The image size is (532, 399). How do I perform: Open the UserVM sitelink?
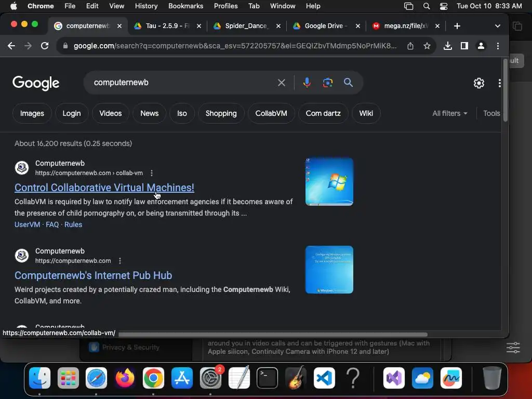click(x=27, y=224)
